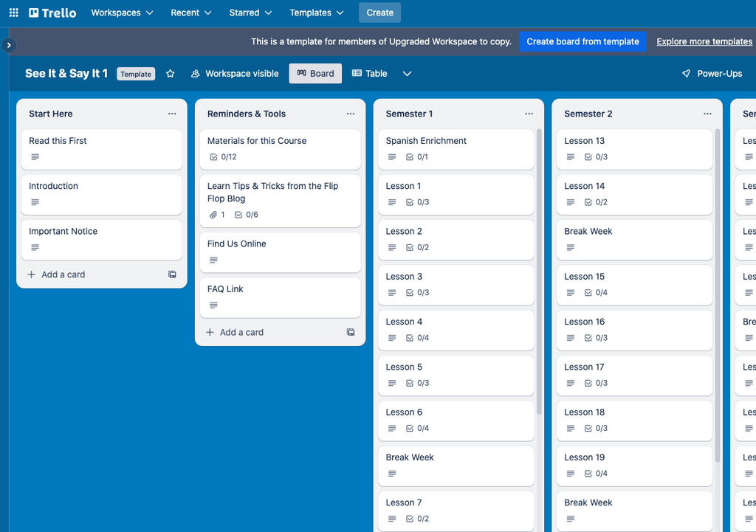Open Reminders & Tools list actions menu
This screenshot has height=532, width=756.
coord(351,114)
